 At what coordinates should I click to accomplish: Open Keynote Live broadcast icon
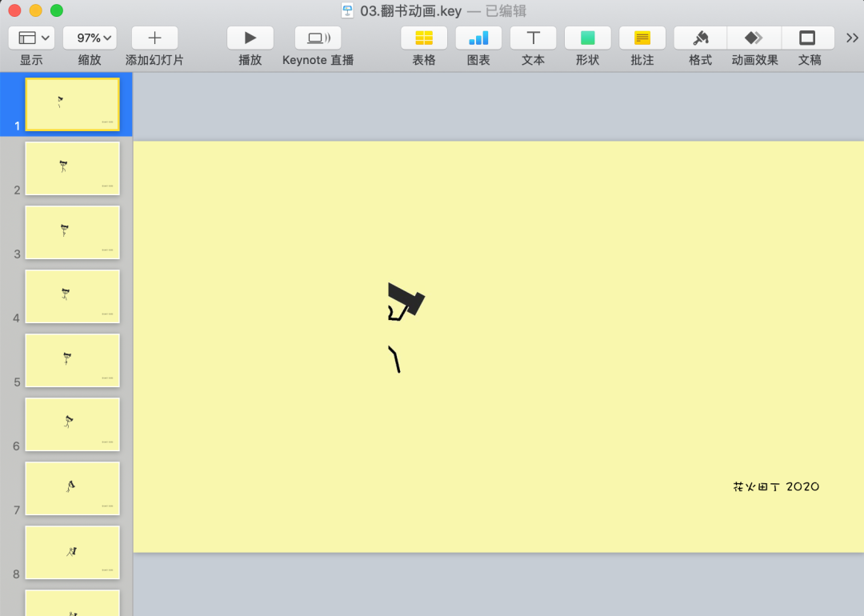[318, 38]
